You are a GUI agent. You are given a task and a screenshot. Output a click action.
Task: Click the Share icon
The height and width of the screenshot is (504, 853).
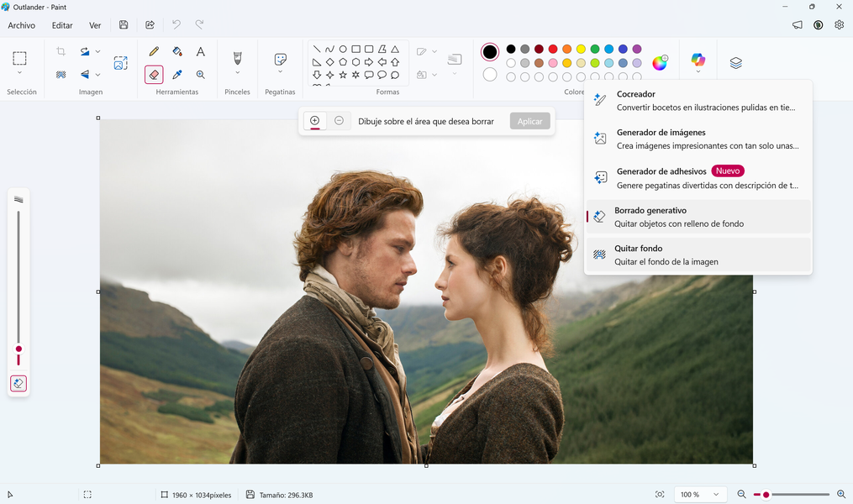150,25
